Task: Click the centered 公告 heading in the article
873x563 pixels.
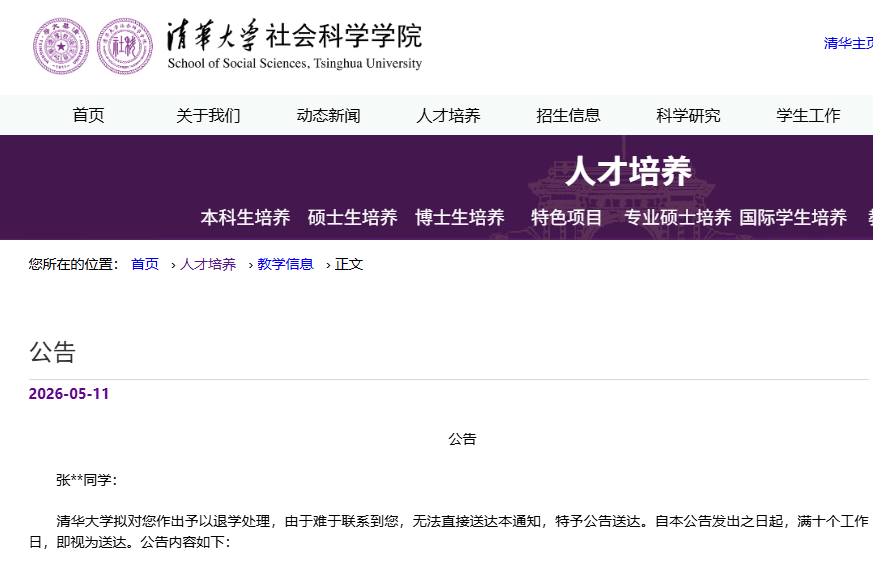Action: click(x=463, y=439)
